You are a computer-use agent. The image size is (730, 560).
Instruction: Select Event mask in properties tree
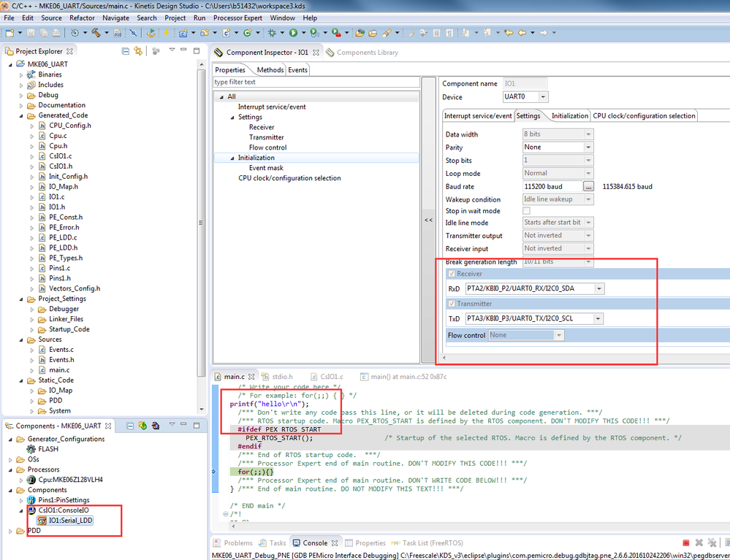266,168
